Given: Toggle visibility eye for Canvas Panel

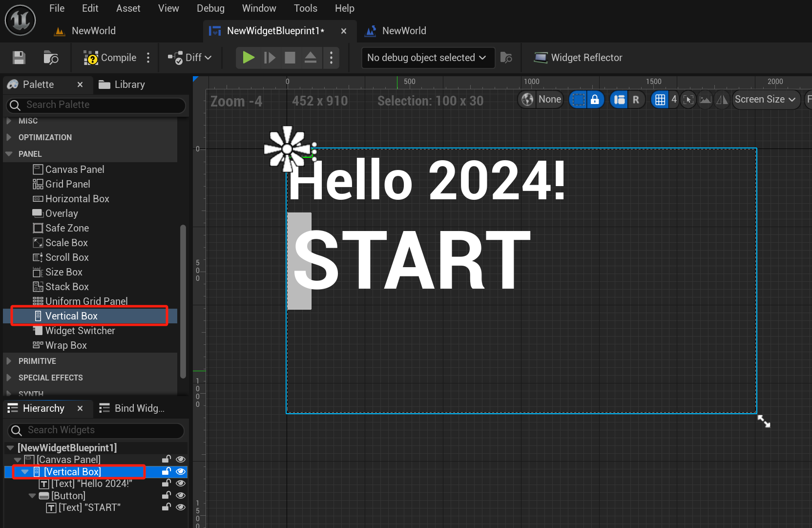Looking at the screenshot, I should coord(181,459).
